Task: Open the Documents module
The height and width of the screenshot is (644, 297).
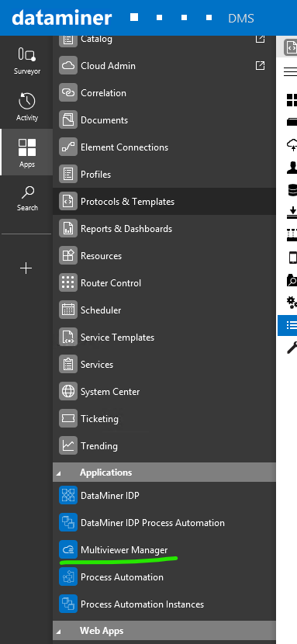Action: pyautogui.click(x=164, y=120)
